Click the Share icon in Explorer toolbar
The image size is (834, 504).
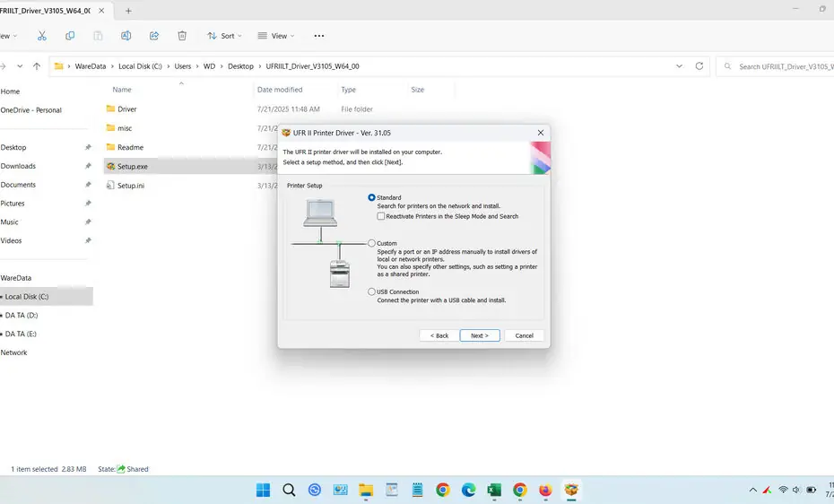(x=154, y=36)
